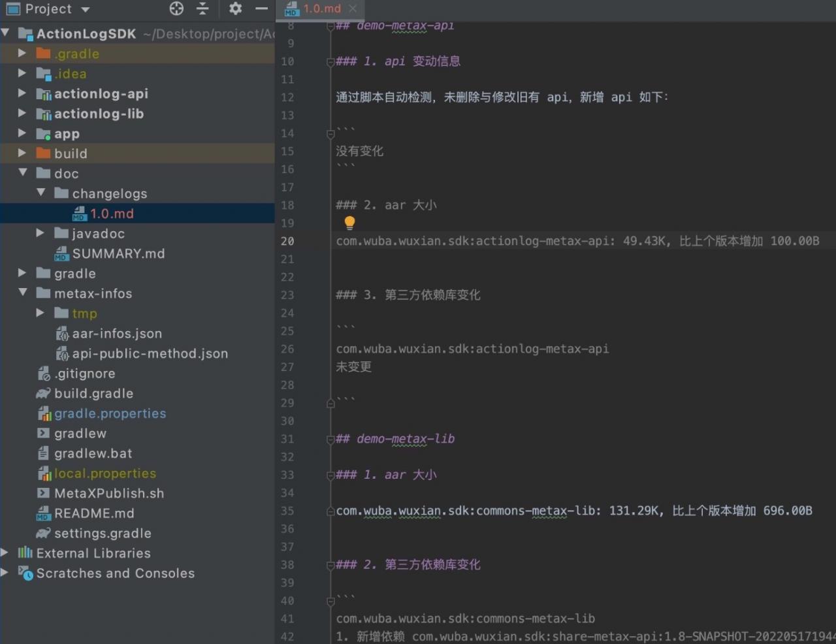Click the local.properties file icon

point(44,474)
